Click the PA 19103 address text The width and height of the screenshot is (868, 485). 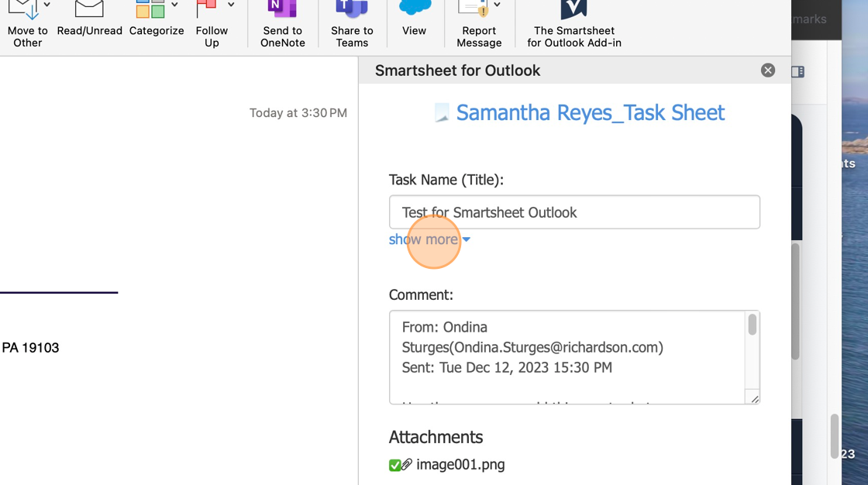pos(30,348)
